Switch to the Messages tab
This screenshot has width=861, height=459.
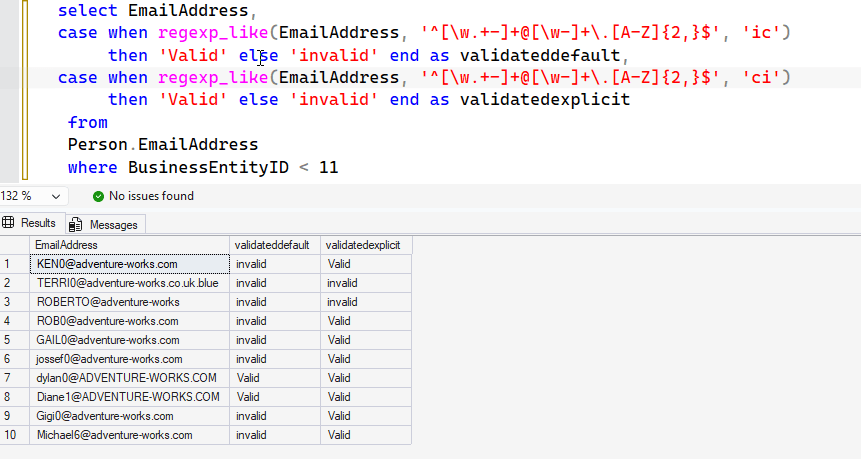pos(106,225)
